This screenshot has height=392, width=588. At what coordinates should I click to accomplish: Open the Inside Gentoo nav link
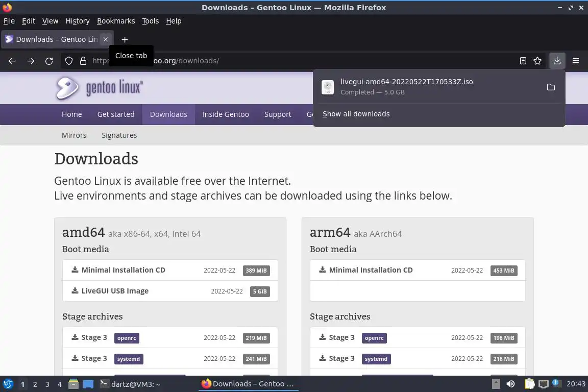click(x=226, y=114)
